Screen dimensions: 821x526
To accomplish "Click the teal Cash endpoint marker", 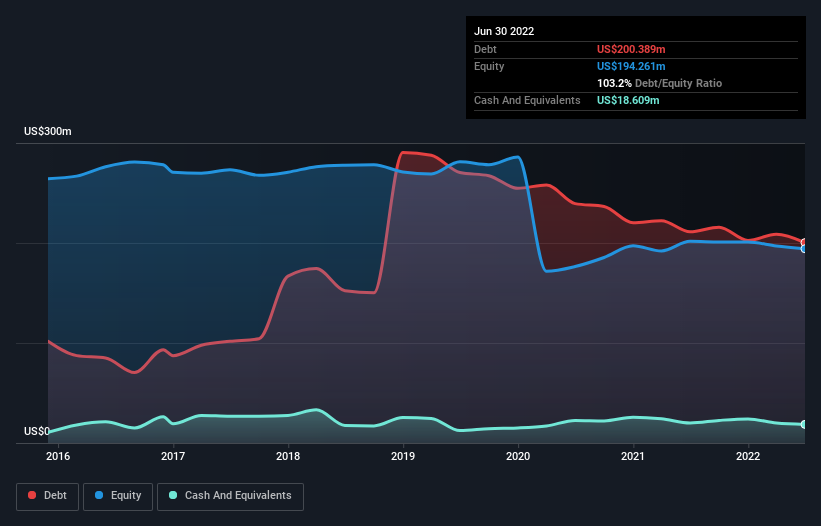I will click(x=804, y=424).
